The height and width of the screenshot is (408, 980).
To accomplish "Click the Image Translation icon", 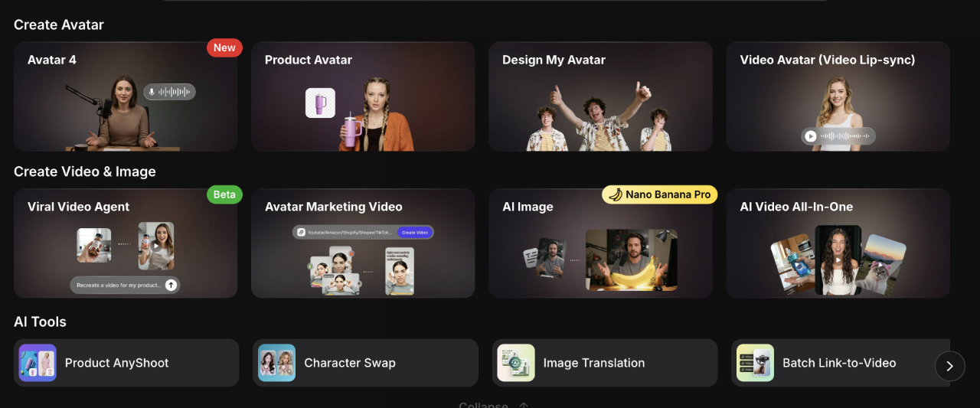I will tap(516, 363).
